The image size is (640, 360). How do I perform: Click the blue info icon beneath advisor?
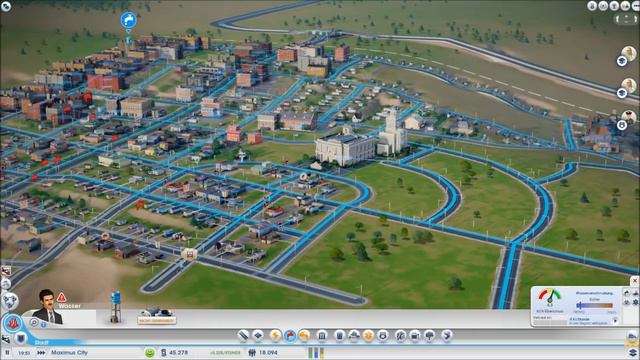(44, 325)
